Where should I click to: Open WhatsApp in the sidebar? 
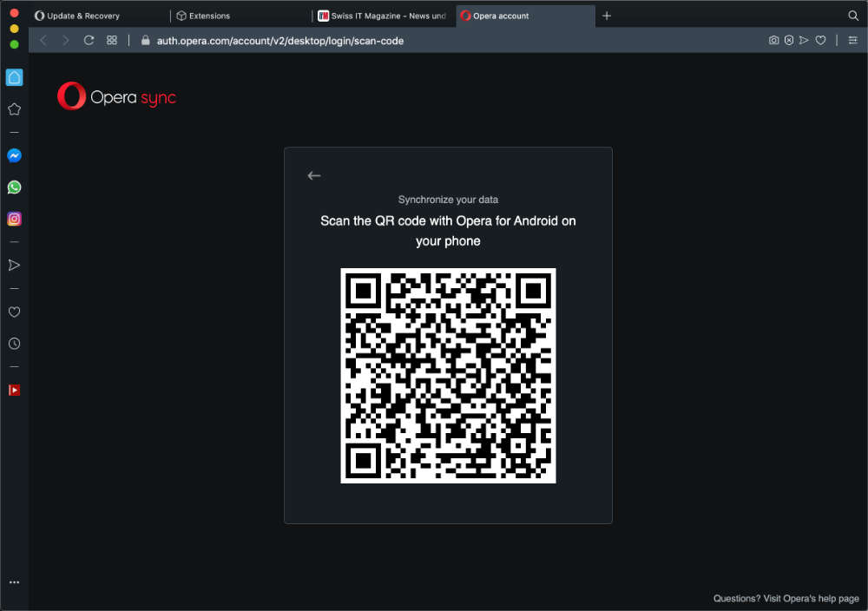pos(15,187)
